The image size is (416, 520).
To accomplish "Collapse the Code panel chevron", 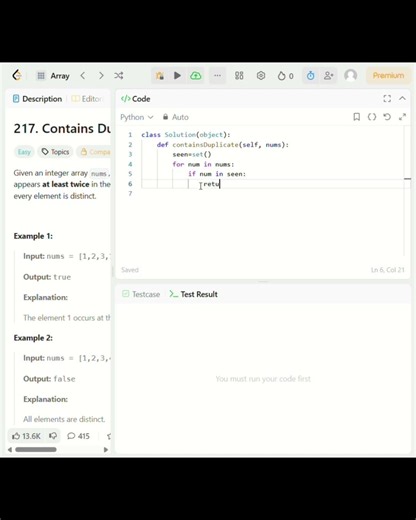I will (402, 98).
